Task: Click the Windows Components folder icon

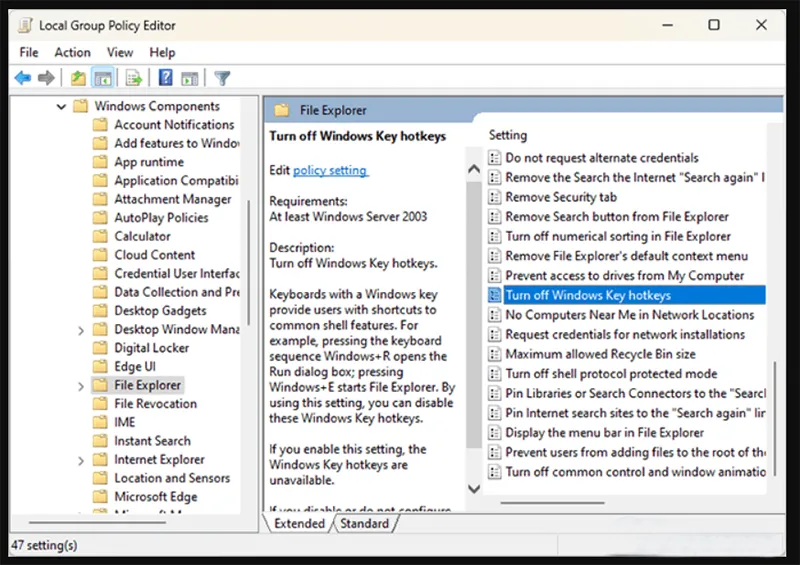Action: (81, 106)
